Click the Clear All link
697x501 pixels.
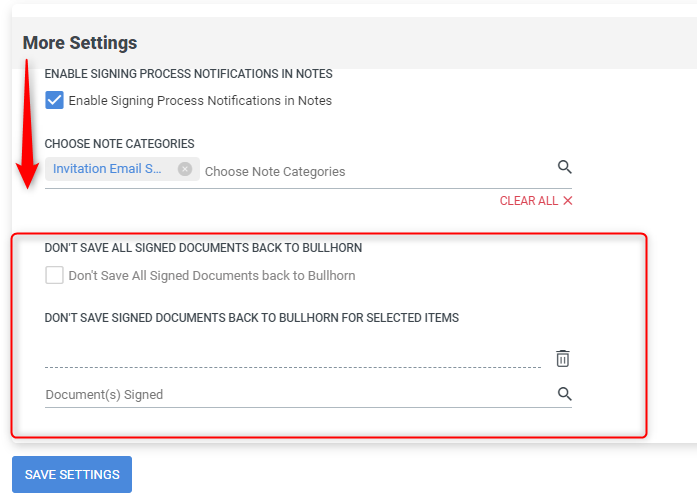coord(528,201)
